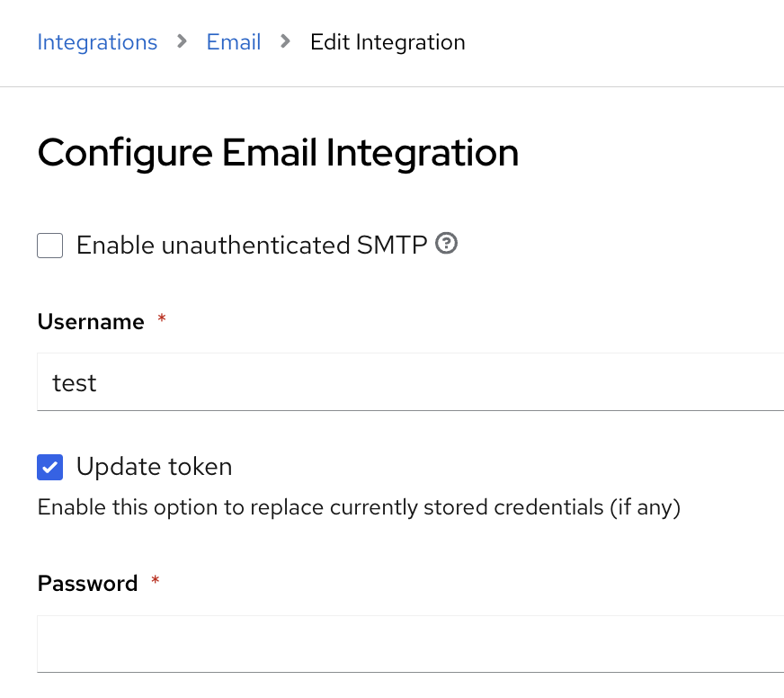
Task: Check the Enable unauthenticated SMTP checkbox
Action: 50,246
